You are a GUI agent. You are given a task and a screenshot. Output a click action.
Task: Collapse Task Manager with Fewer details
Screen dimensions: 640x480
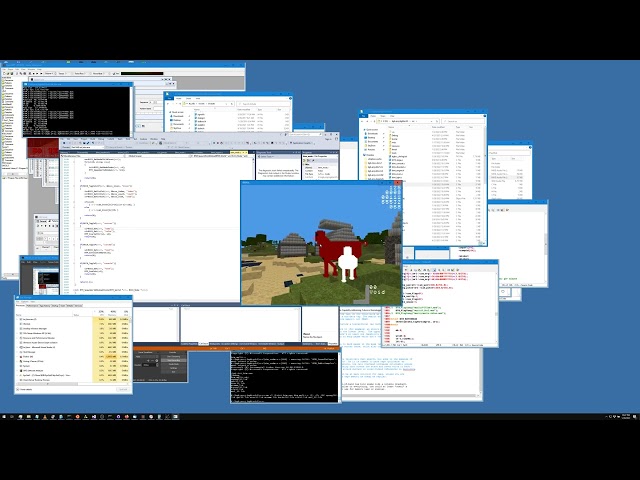(x=24, y=389)
